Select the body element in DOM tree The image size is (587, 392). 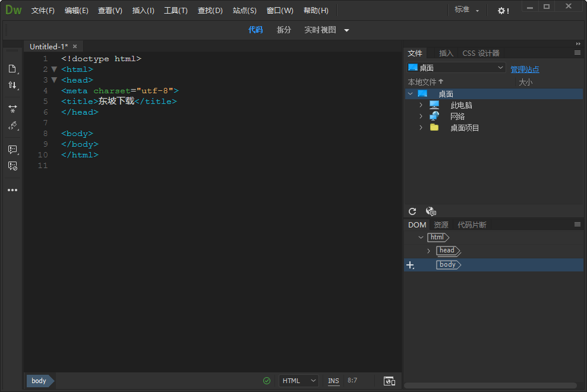(448, 265)
